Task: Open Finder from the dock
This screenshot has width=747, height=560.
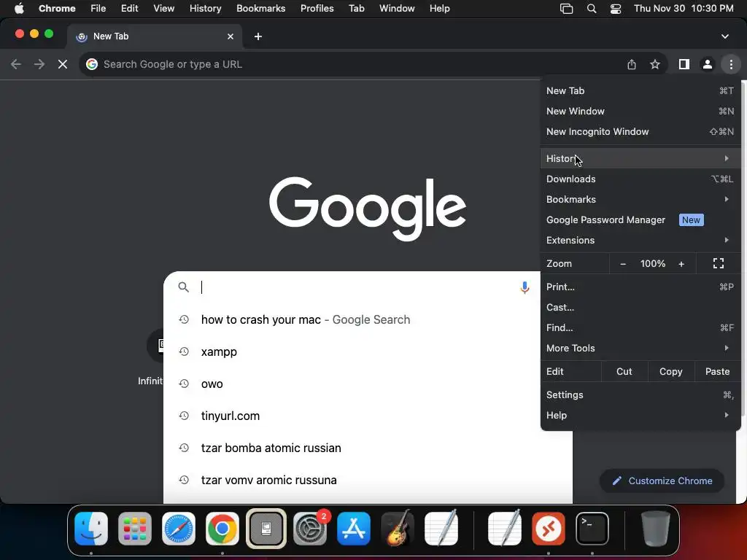Action: [x=91, y=529]
